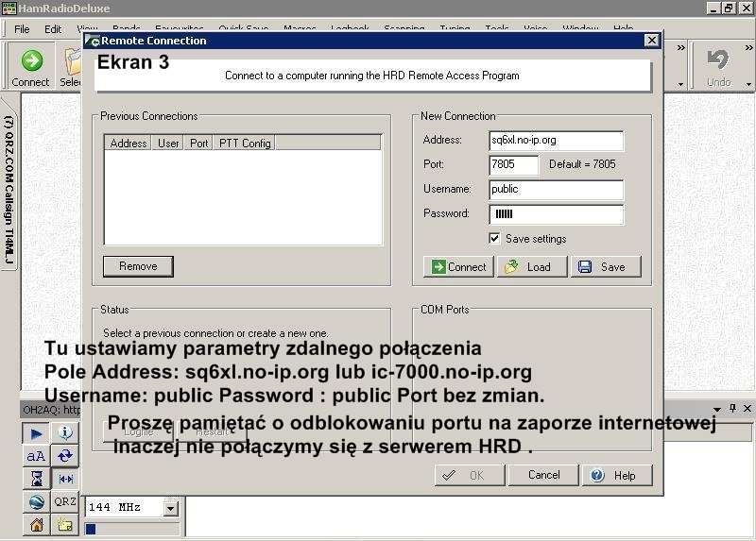
Task: Open the File menu
Action: pos(22,29)
